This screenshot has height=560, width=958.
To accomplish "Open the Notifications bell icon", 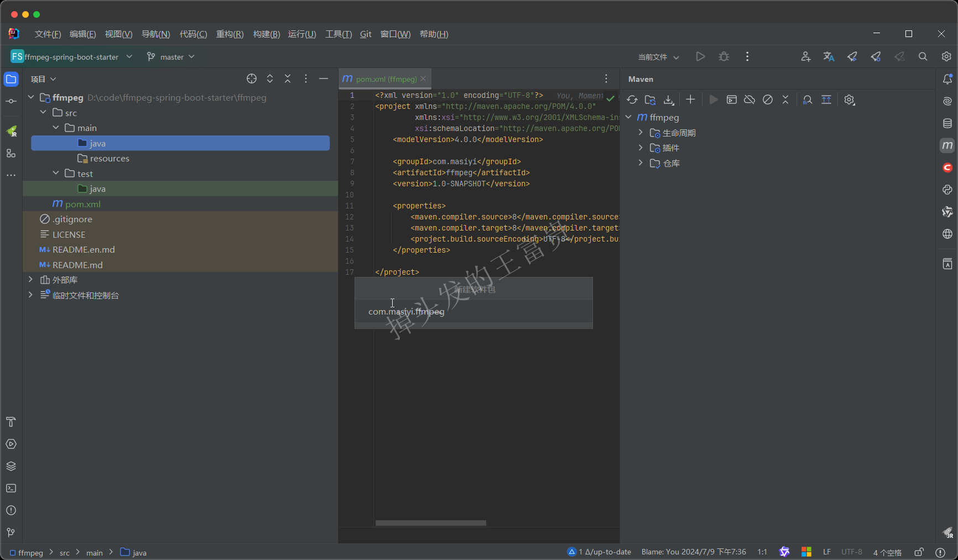I will 947,79.
